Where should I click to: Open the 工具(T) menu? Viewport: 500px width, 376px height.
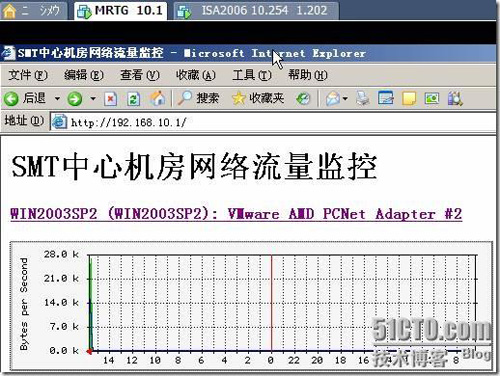[x=252, y=75]
